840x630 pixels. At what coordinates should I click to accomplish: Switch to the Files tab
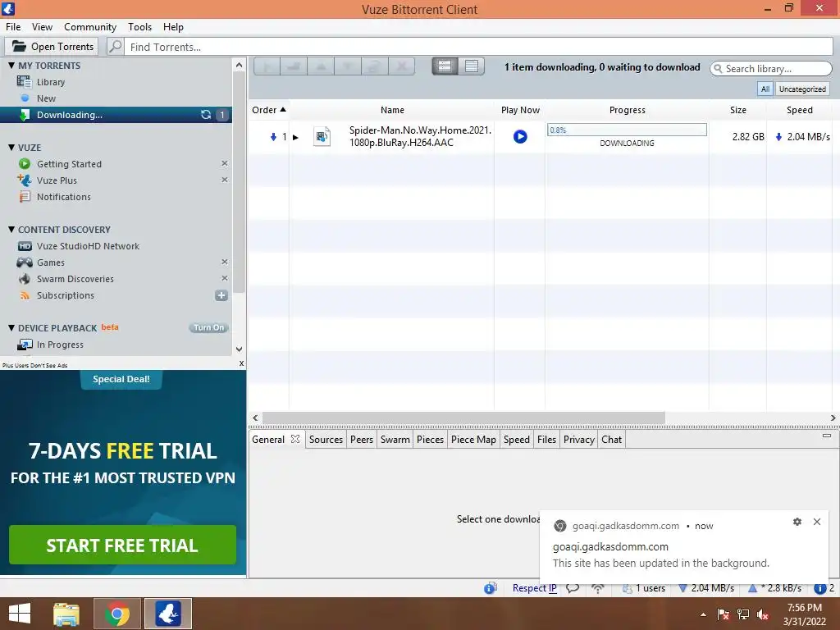click(x=546, y=440)
